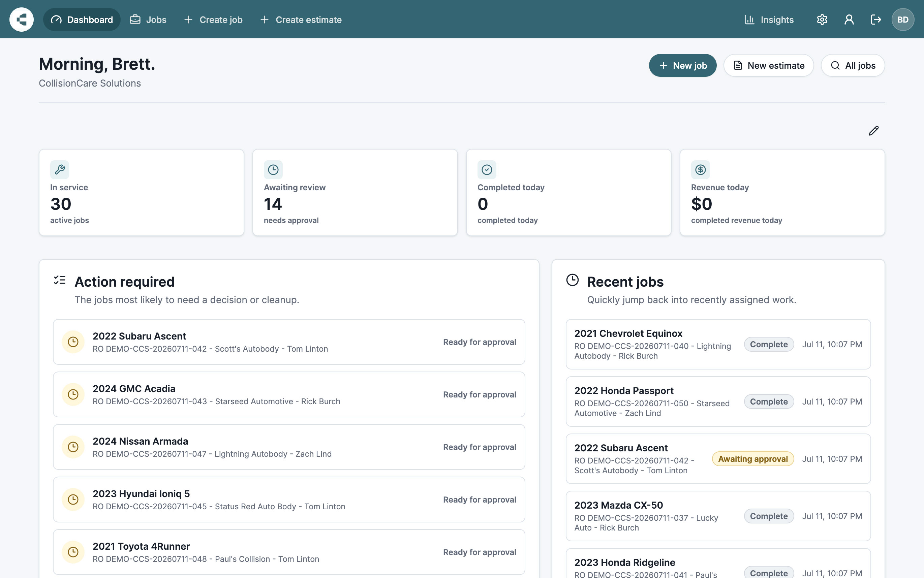Viewport: 924px width, 578px height.
Task: Open the Revenue today $0 card
Action: (782, 192)
